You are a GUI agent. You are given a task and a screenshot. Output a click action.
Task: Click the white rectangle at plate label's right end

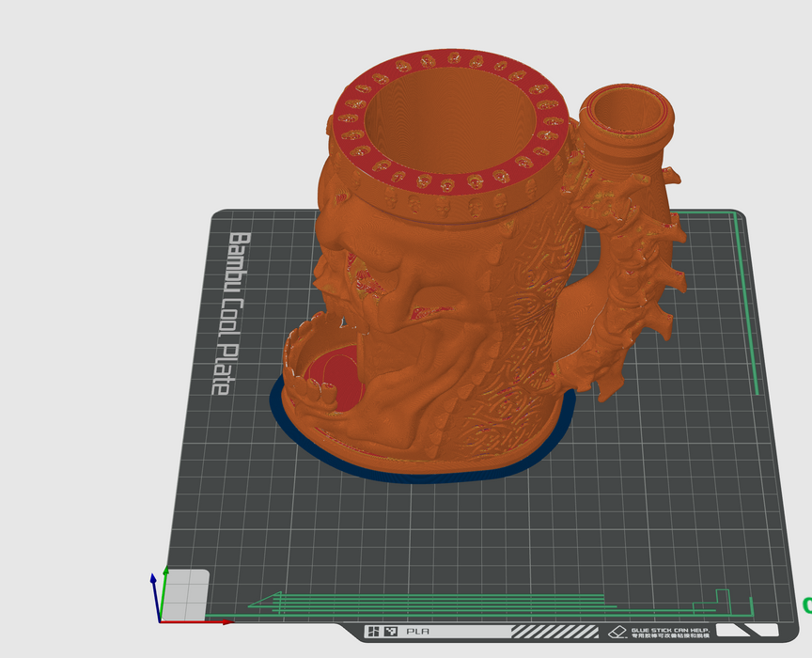point(746,631)
